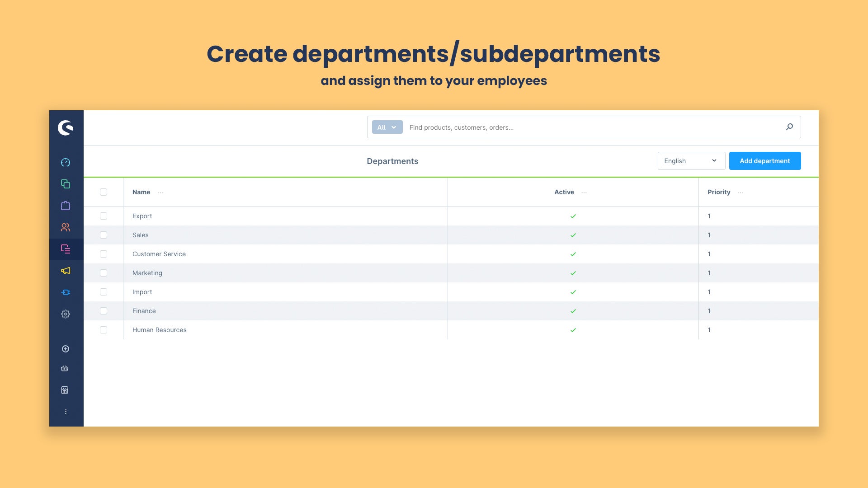Check the Export row checkbox
This screenshot has height=488, width=868.
coord(104,216)
